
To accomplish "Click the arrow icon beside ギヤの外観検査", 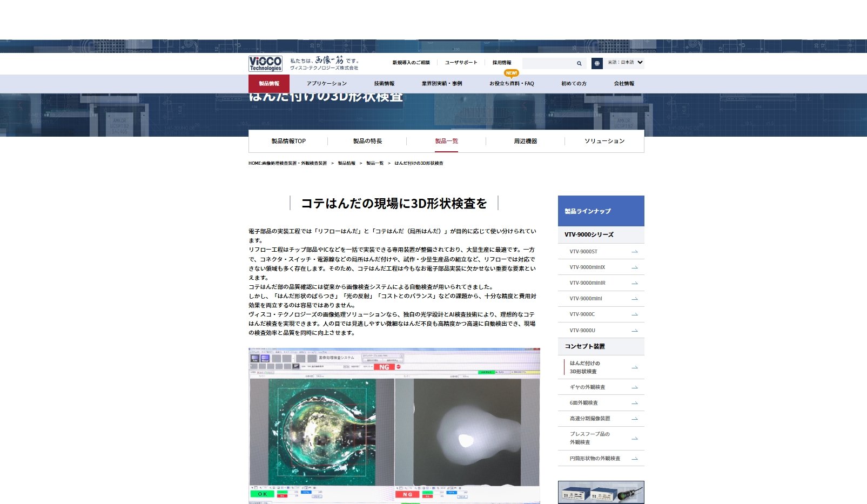I will click(x=635, y=387).
